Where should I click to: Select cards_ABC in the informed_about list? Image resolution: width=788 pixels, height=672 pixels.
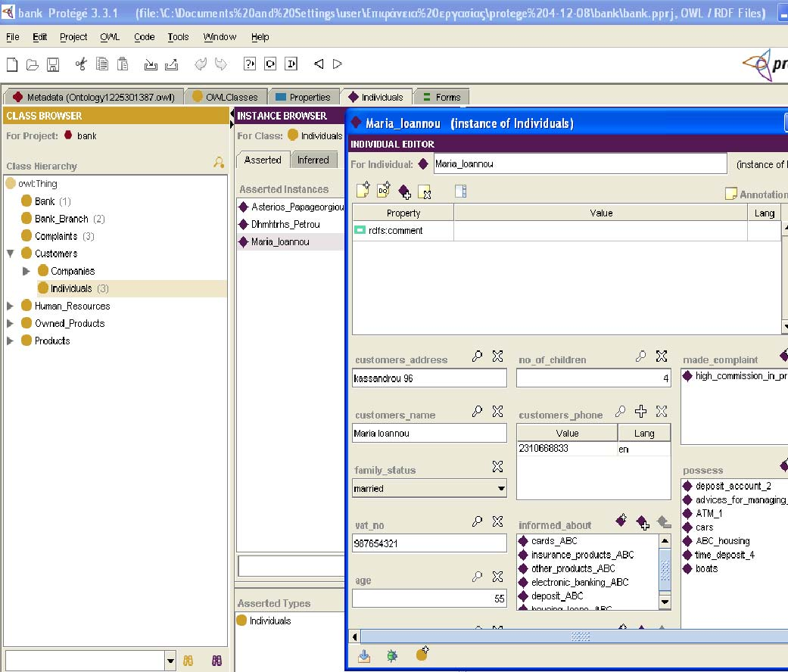click(554, 541)
